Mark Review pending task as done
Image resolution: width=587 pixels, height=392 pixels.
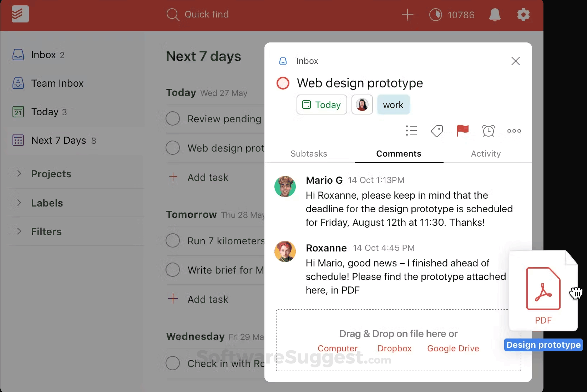coord(173,118)
